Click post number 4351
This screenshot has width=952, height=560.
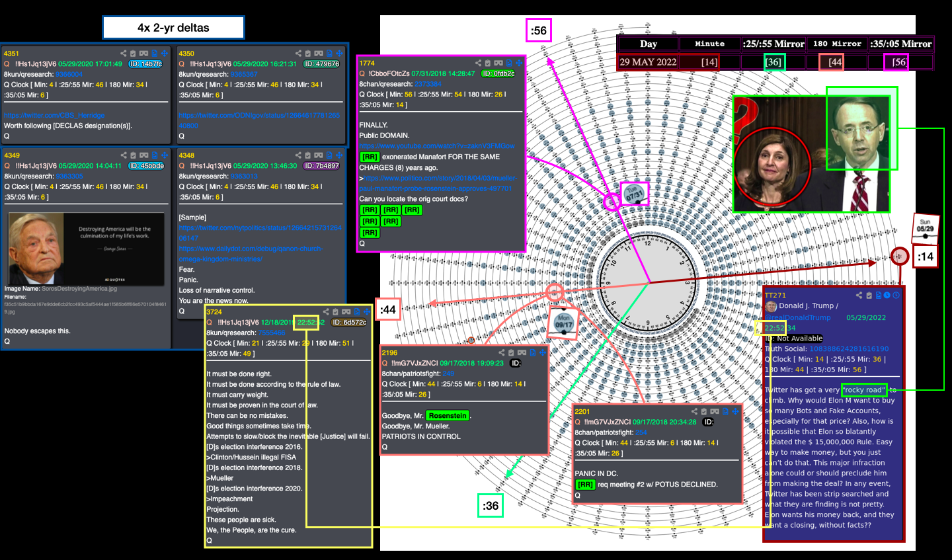point(11,54)
